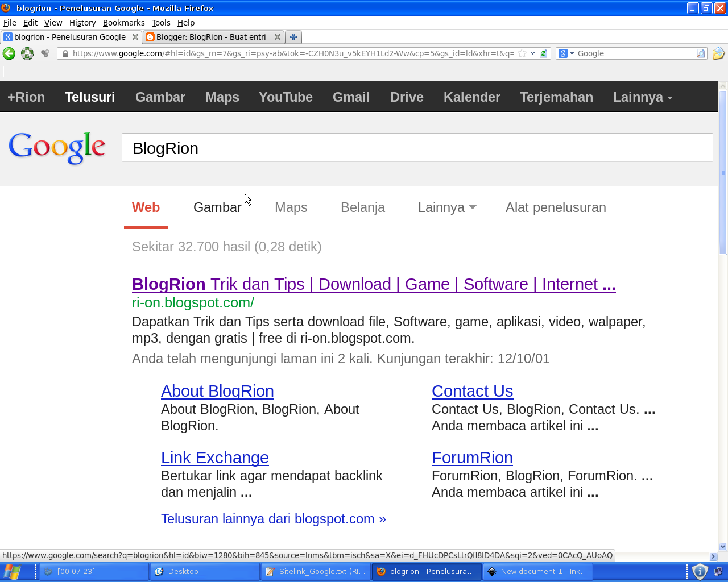Click the scrollbar up arrow
The width and height of the screenshot is (728, 582).
pos(723,86)
